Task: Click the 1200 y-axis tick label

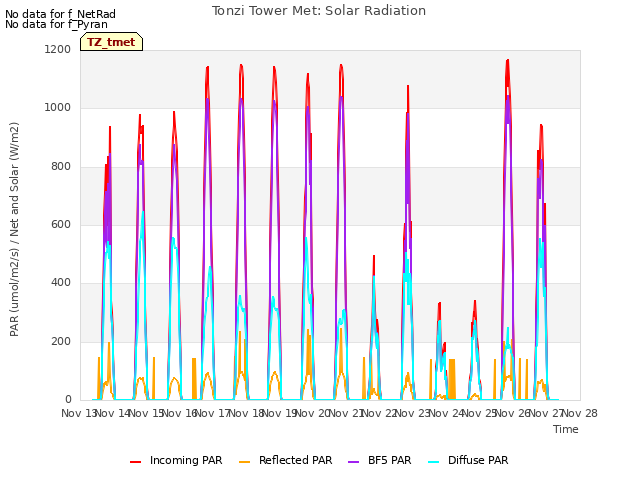Action: click(x=58, y=49)
